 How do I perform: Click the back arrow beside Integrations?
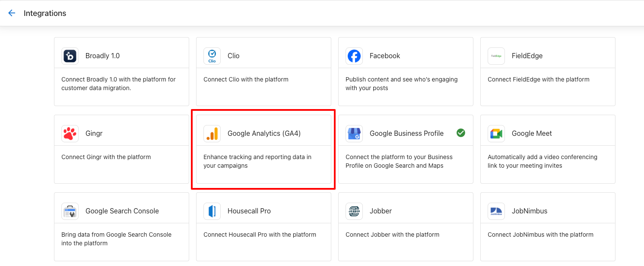[12, 13]
